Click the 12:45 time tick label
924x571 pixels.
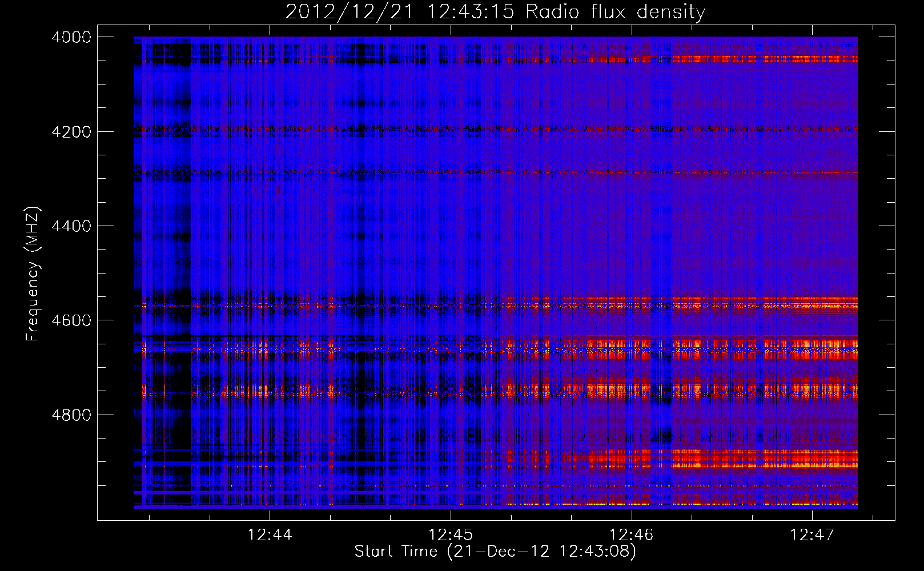(x=451, y=535)
